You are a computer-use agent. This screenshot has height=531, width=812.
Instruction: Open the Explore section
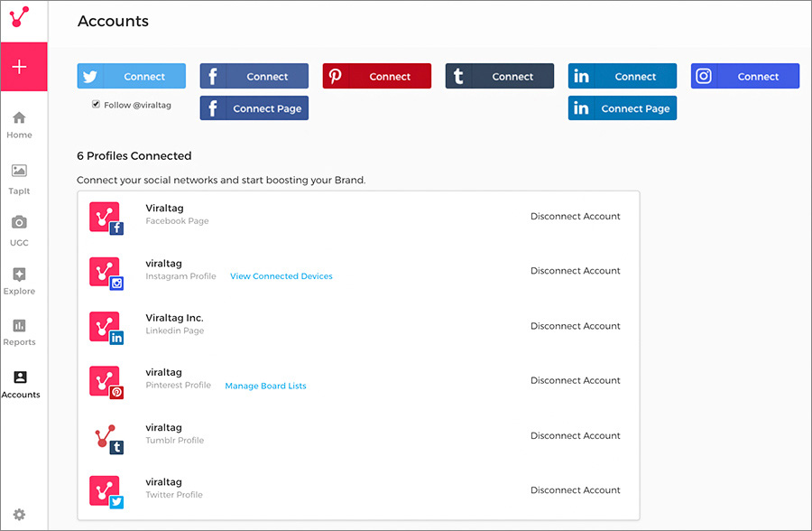point(19,282)
